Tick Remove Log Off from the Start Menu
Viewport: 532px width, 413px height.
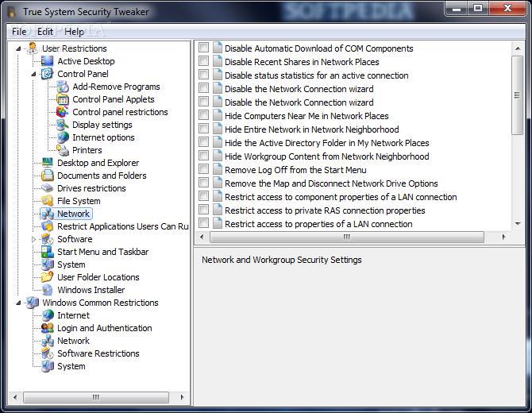click(203, 169)
